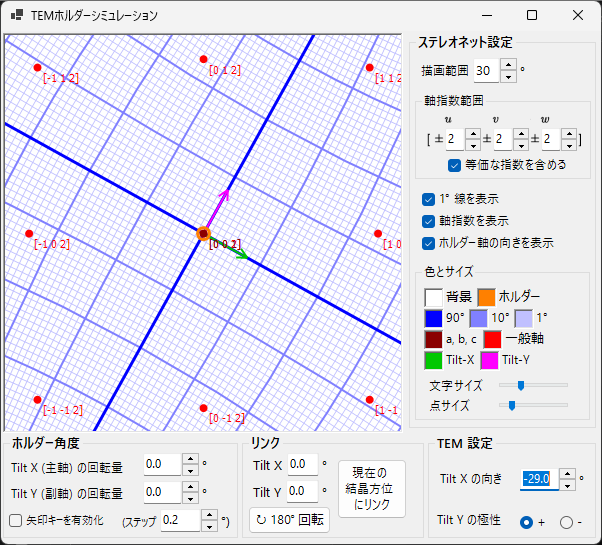Open the green Tilt-X color swatch
The height and width of the screenshot is (545, 602).
433,361
